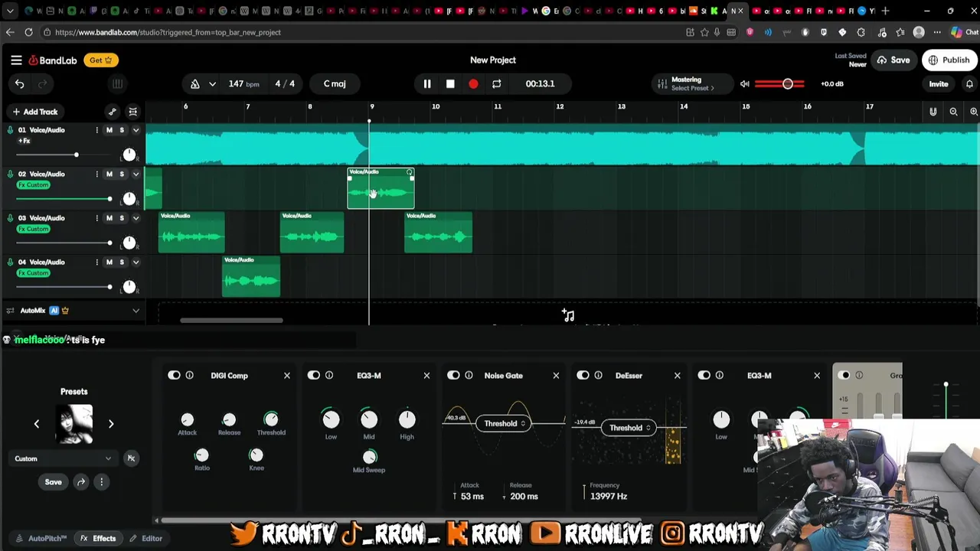Solo track 03 Voice/Audio
Viewport: 980px width, 551px height.
(121, 218)
